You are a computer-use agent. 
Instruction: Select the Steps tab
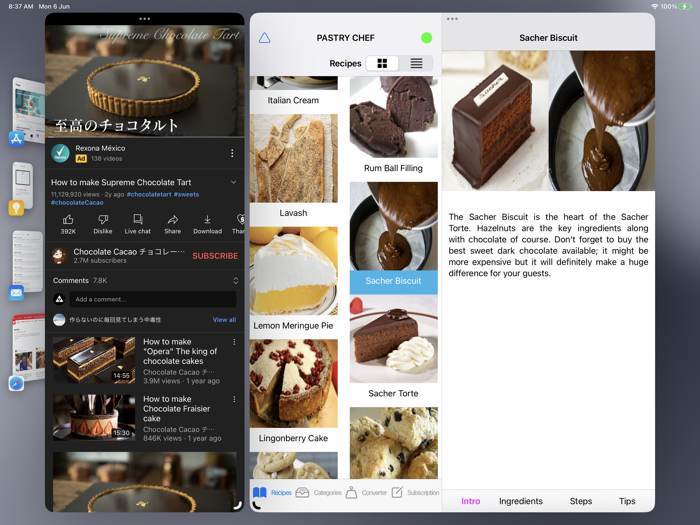(x=580, y=501)
